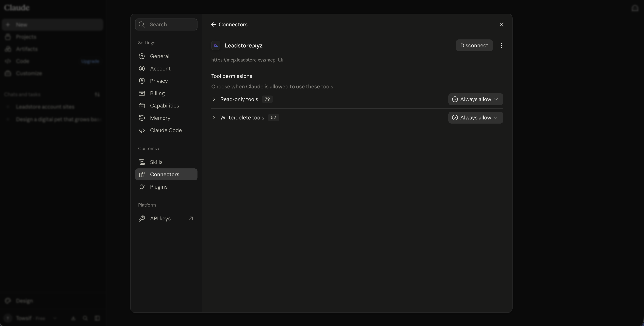
Task: Click the Leadstore.xyz connector title
Action: coord(243,45)
